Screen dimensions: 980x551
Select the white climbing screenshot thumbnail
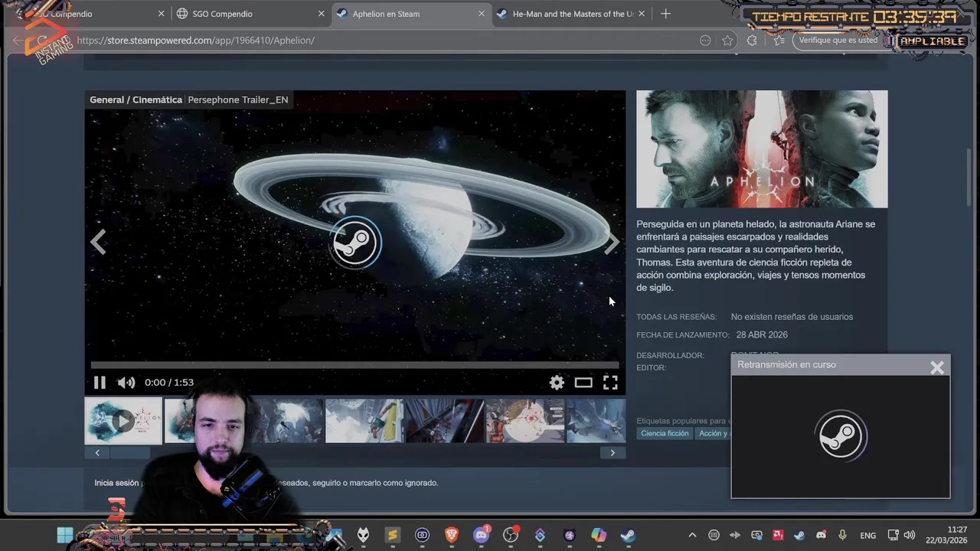pyautogui.click(x=364, y=420)
